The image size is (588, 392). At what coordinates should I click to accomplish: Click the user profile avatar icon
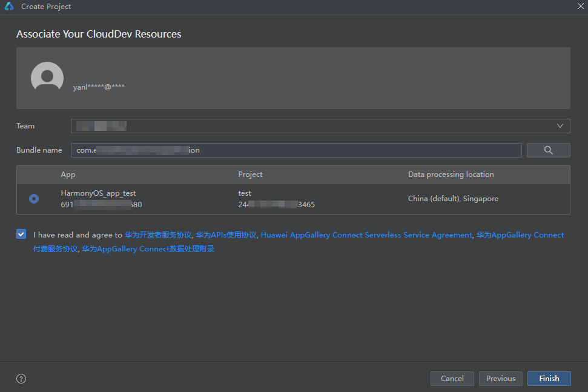tap(47, 78)
